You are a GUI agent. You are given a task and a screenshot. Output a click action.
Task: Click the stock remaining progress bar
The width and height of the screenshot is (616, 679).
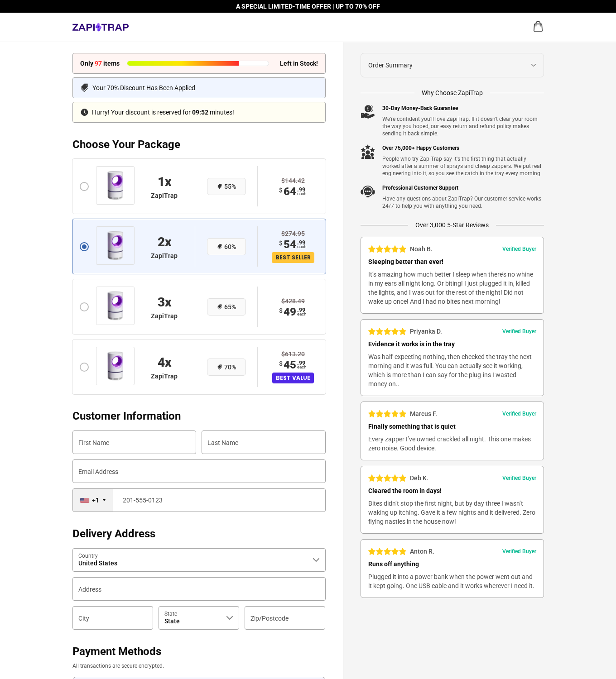[x=198, y=63]
